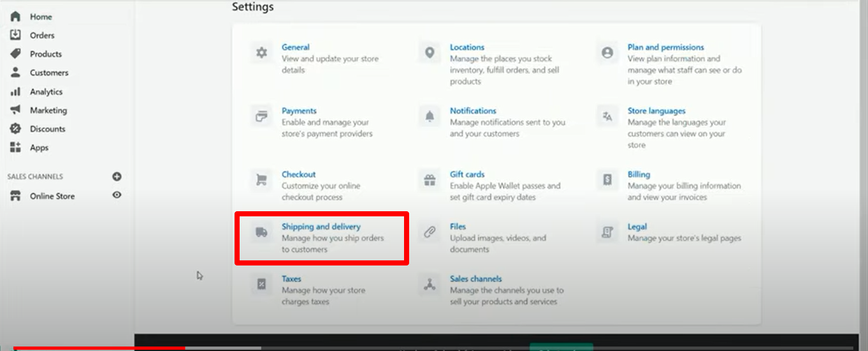868x351 pixels.
Task: Open Billing settings link
Action: pyautogui.click(x=639, y=174)
